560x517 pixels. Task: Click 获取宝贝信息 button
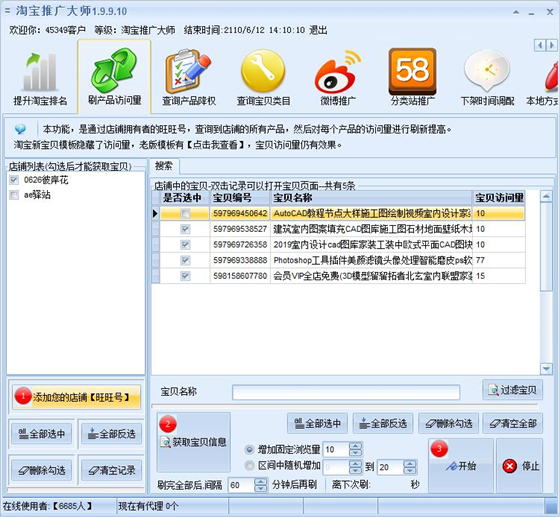click(194, 442)
